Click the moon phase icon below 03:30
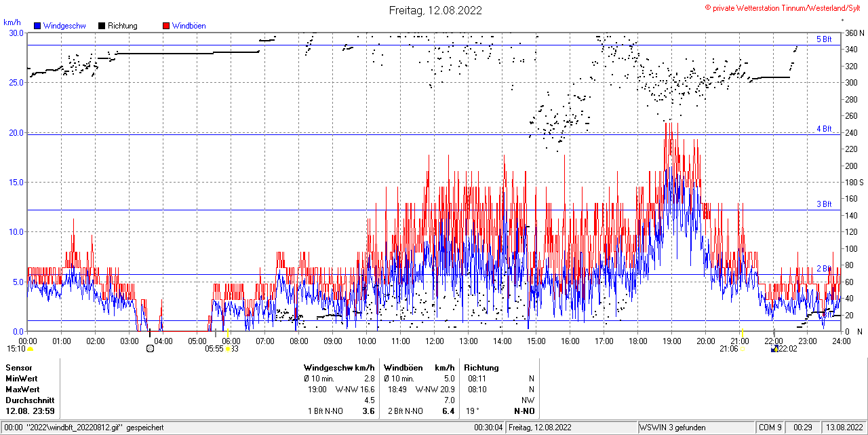 coord(150,349)
